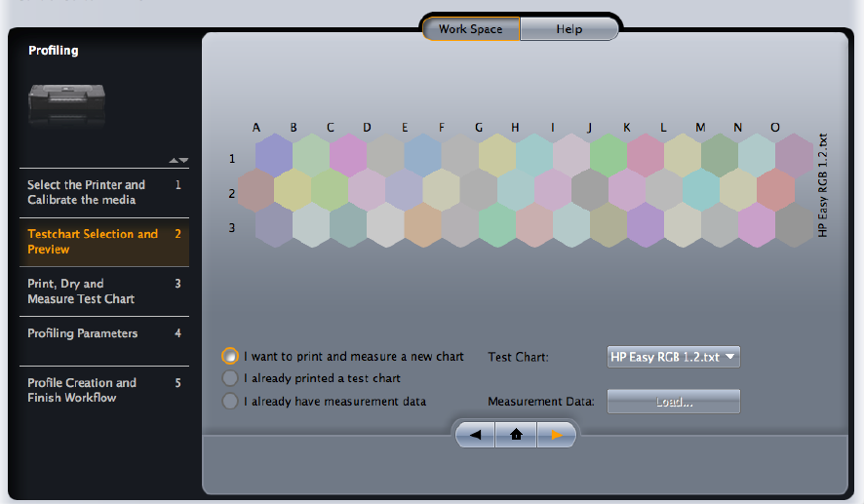This screenshot has height=504, width=864.
Task: Switch to the Help tab
Action: tap(569, 29)
